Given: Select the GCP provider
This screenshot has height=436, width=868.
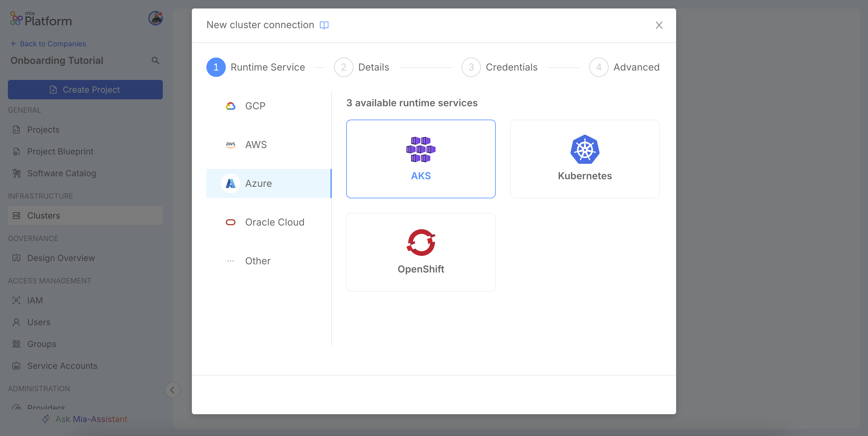Looking at the screenshot, I should click(x=268, y=106).
